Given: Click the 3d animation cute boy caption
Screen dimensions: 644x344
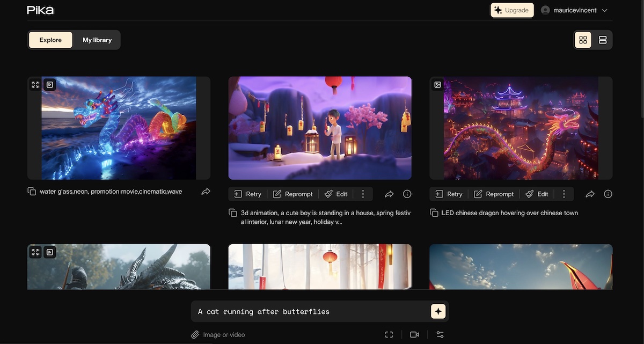Looking at the screenshot, I should (326, 217).
